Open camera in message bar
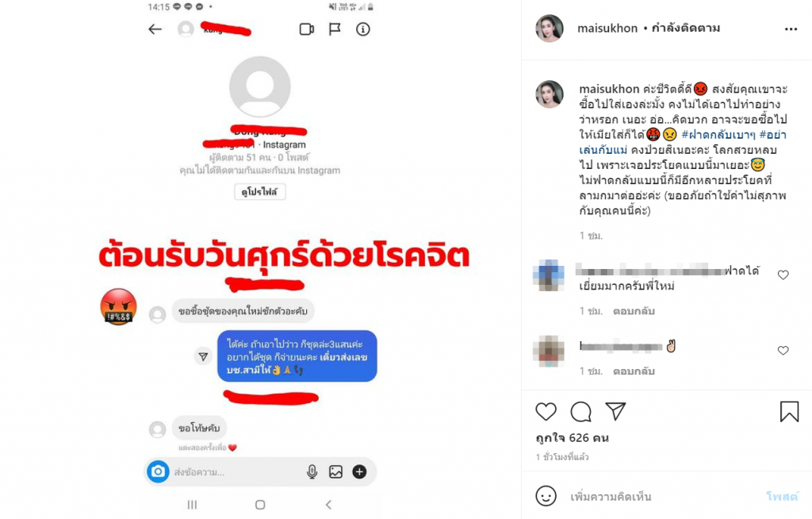812x519 pixels. point(158,472)
